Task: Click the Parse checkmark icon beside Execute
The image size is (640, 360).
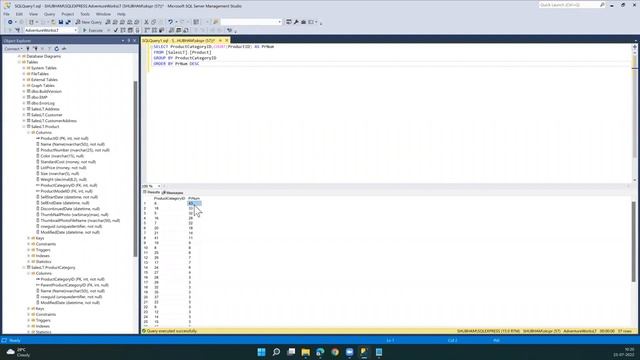Action: click(x=116, y=30)
